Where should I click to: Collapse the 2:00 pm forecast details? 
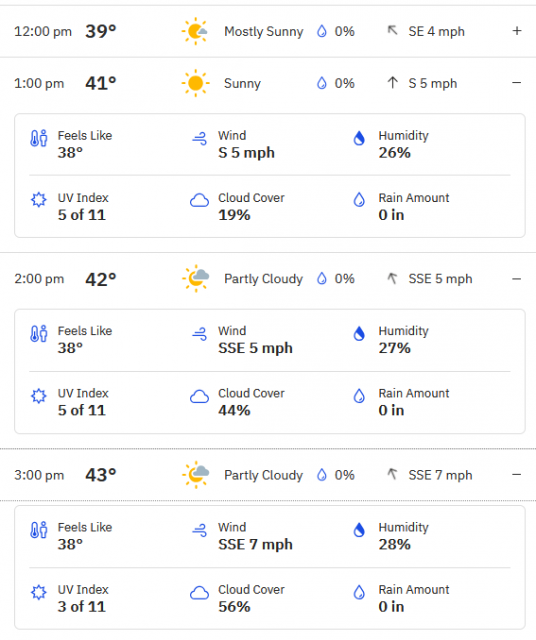(517, 279)
